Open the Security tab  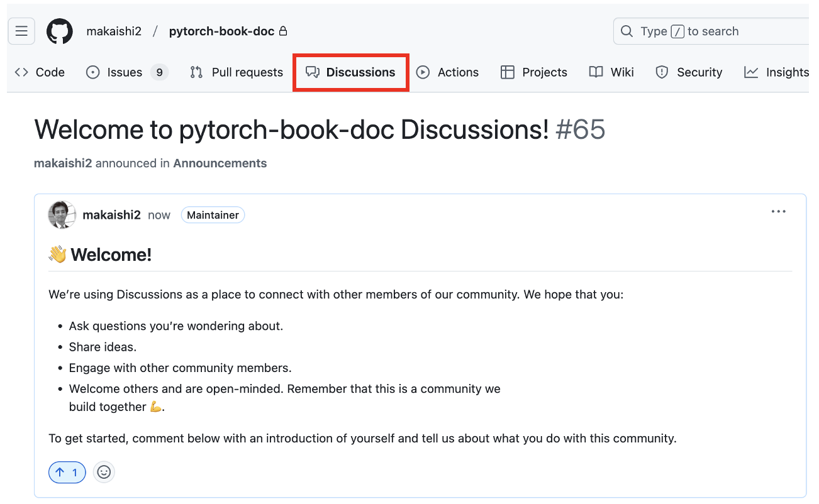689,72
